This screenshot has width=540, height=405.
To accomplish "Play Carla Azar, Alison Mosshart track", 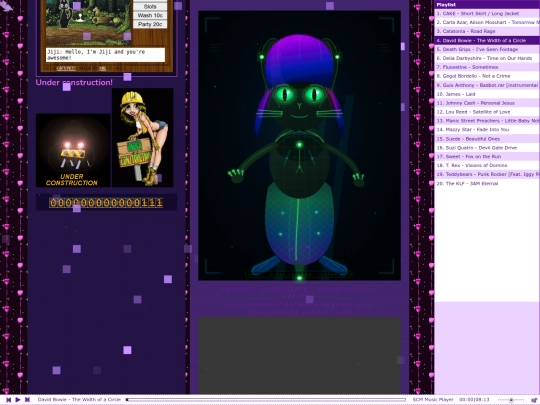I will pyautogui.click(x=487, y=22).
